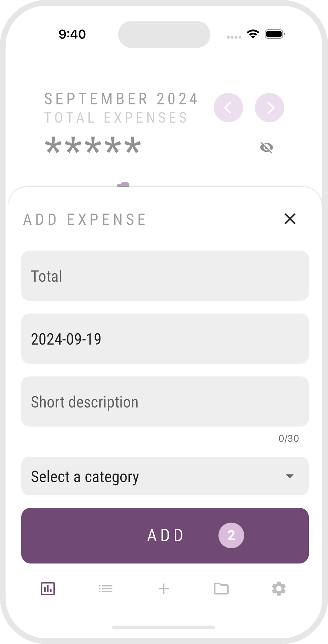Switch to the expense list tab
The height and width of the screenshot is (644, 328).
pos(105,589)
